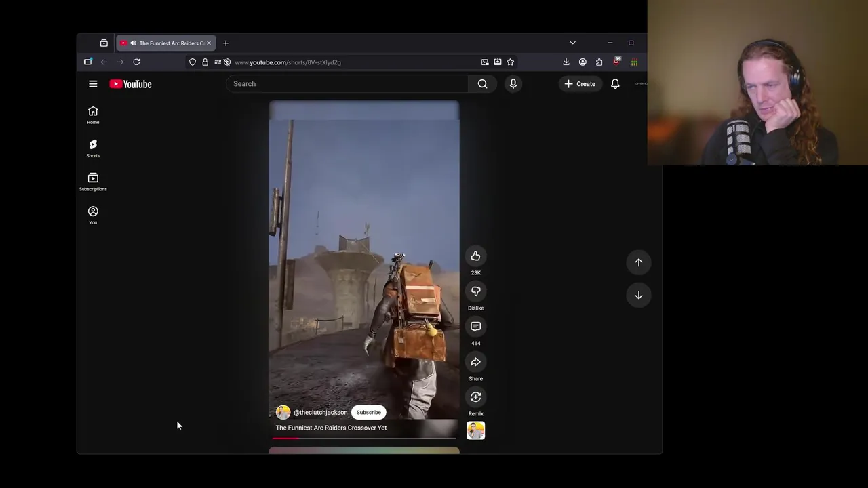Open the You section in sidebar
This screenshot has height=488, width=868.
click(93, 215)
